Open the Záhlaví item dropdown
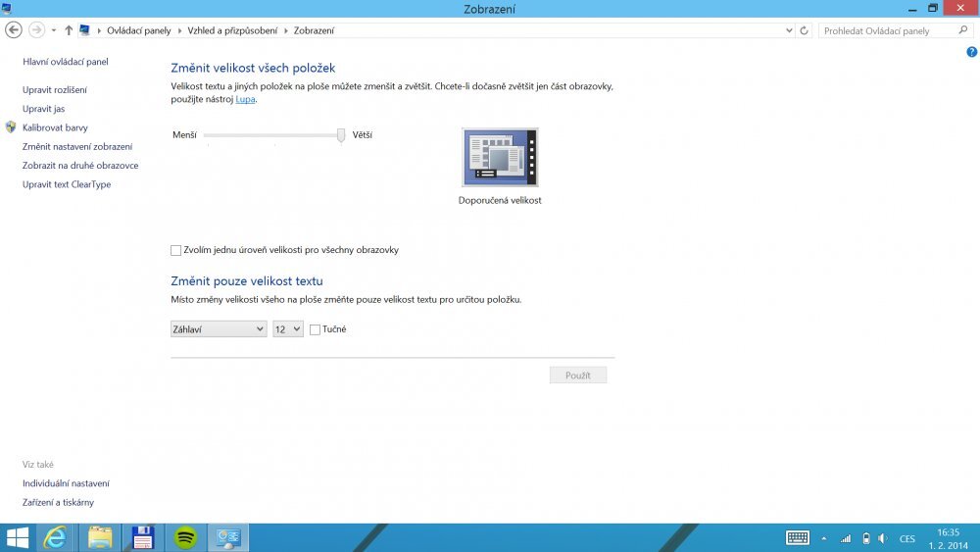This screenshot has height=552, width=980. tap(219, 328)
